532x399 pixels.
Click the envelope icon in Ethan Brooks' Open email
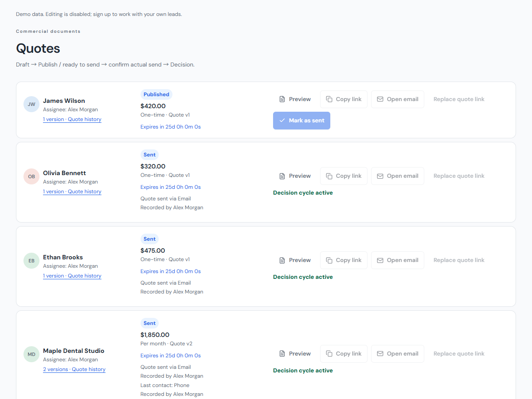pos(380,260)
